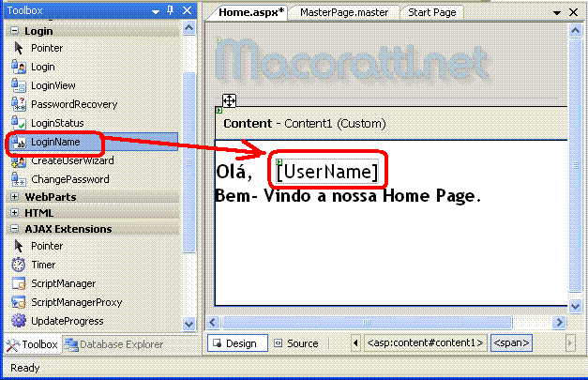Collapse the Login toolbox section

click(15, 31)
